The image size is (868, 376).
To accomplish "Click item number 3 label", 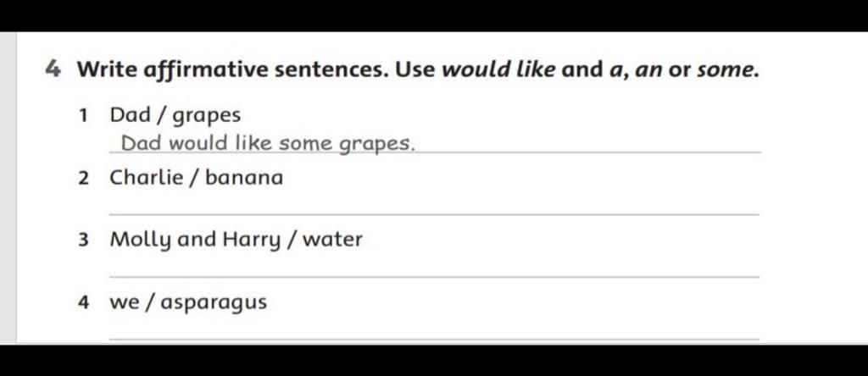I will [x=83, y=241].
